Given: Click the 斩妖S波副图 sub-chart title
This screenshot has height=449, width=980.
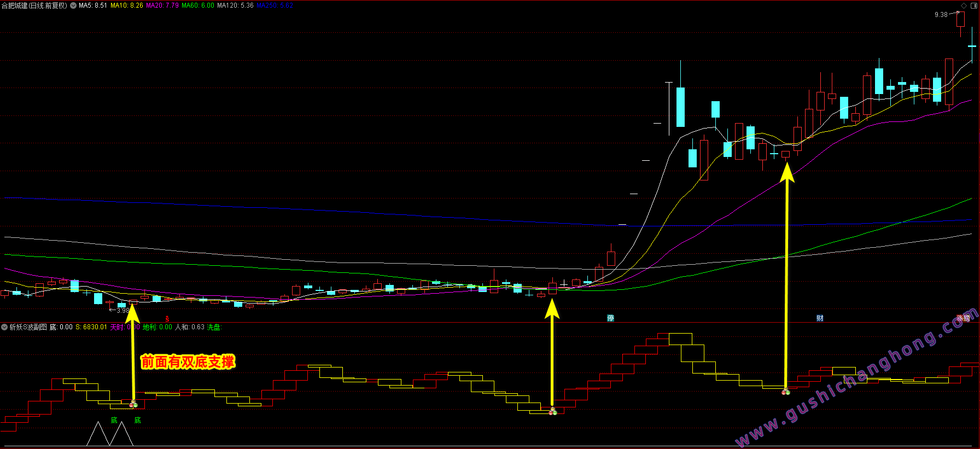Looking at the screenshot, I should click(x=28, y=327).
